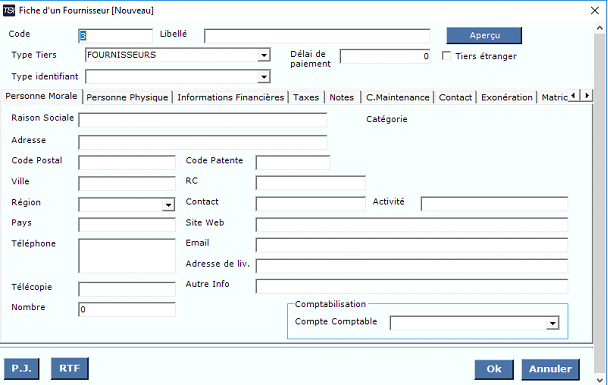Click the scrollbar up arrow
The height and width of the screenshot is (385, 608).
point(599,28)
